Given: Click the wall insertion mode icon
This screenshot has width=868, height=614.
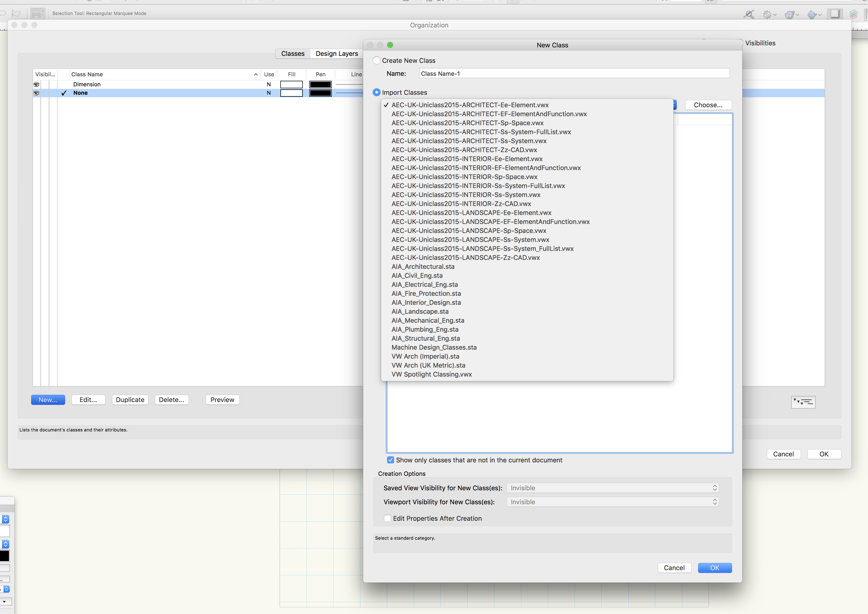Looking at the screenshot, I should 37,14.
